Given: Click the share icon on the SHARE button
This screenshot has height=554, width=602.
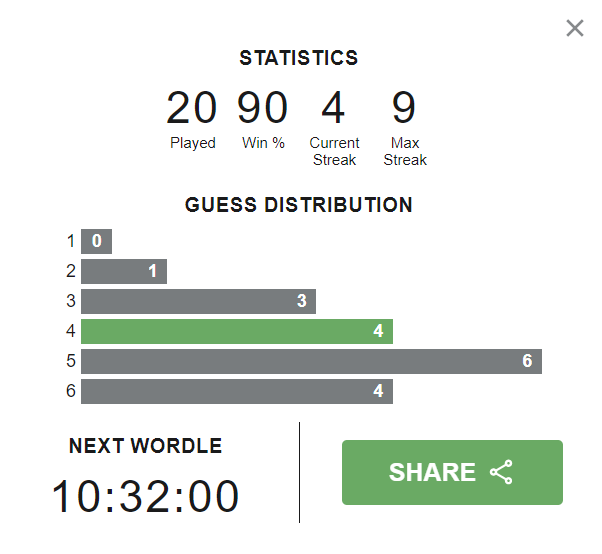Looking at the screenshot, I should point(501,472).
